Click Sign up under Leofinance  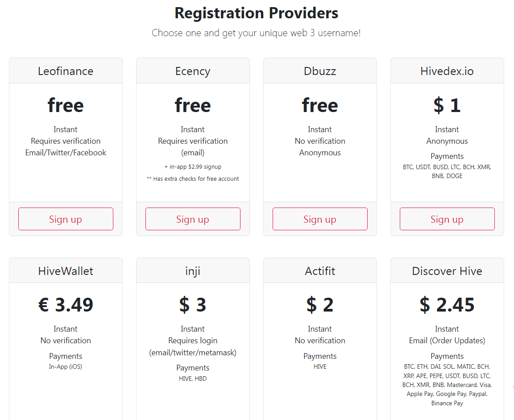[66, 219]
